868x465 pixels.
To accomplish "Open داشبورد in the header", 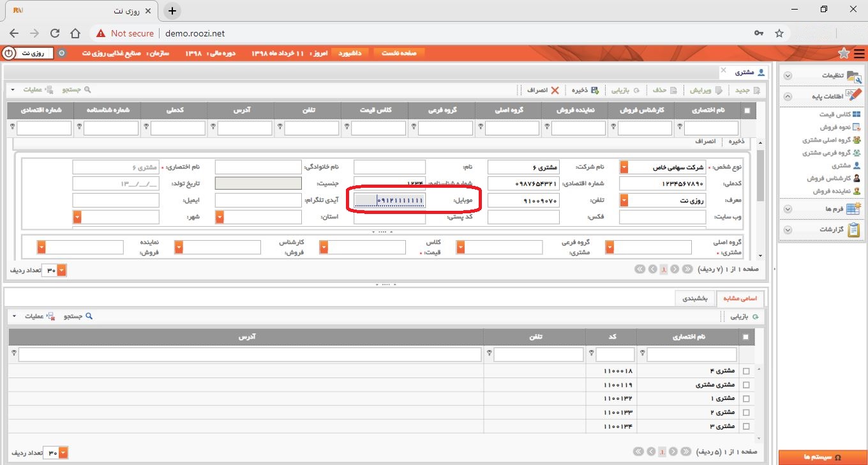I will click(349, 53).
